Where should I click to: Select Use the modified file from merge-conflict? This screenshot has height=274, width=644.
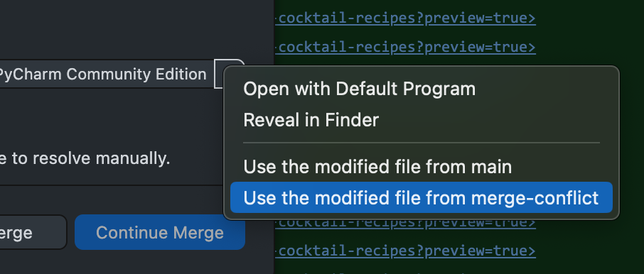point(421,198)
